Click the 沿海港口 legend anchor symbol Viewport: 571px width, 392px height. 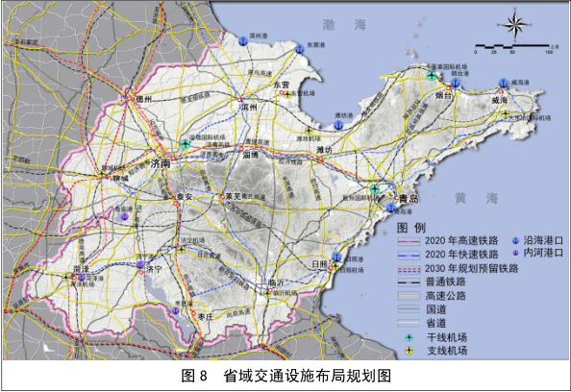tap(515, 240)
